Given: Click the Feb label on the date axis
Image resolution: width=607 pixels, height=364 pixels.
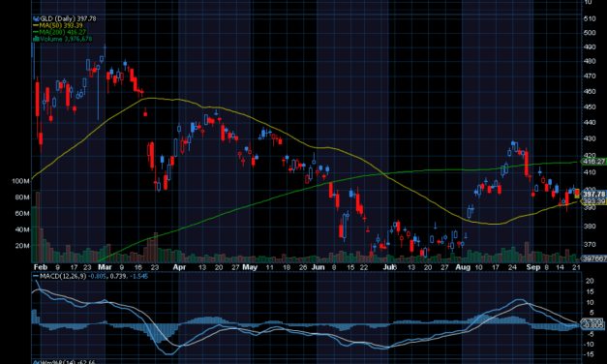Looking at the screenshot, I should click(41, 267).
